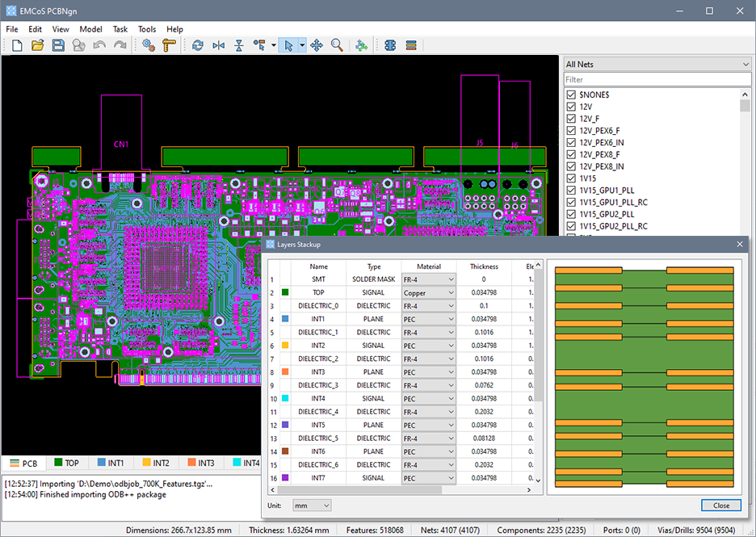Open the All Nets dropdown
The image size is (756, 537).
[657, 65]
